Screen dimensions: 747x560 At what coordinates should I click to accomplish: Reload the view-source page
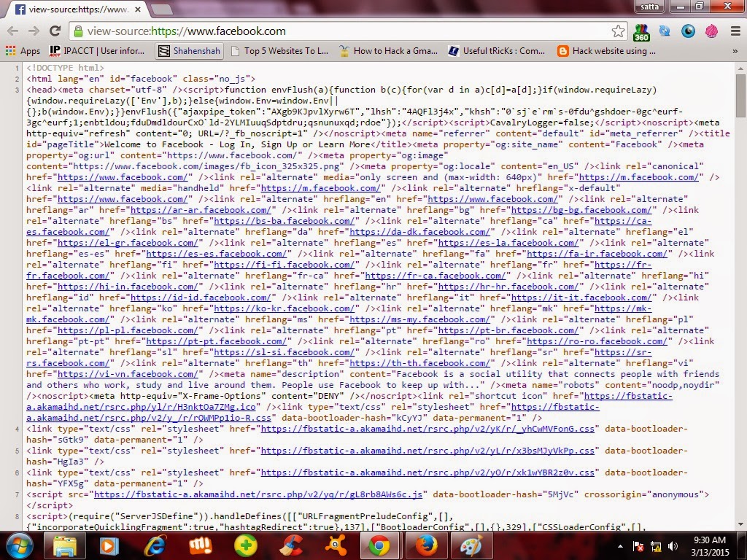pos(55,31)
